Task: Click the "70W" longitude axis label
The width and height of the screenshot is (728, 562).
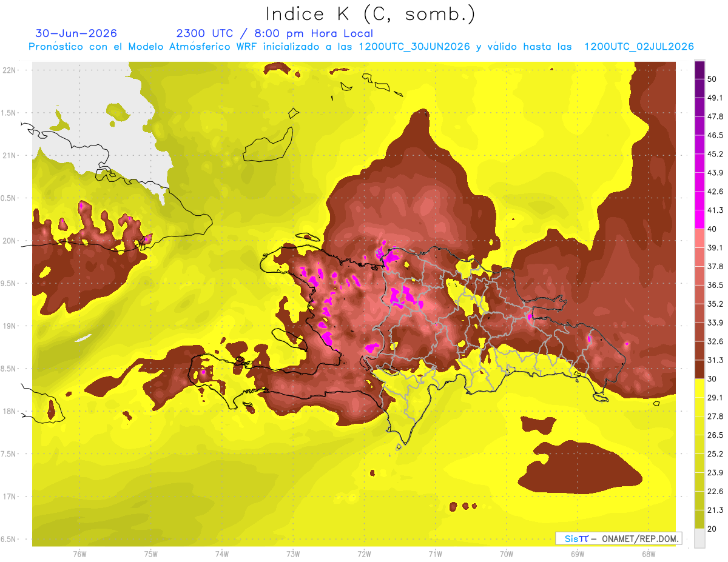Action: 507,554
